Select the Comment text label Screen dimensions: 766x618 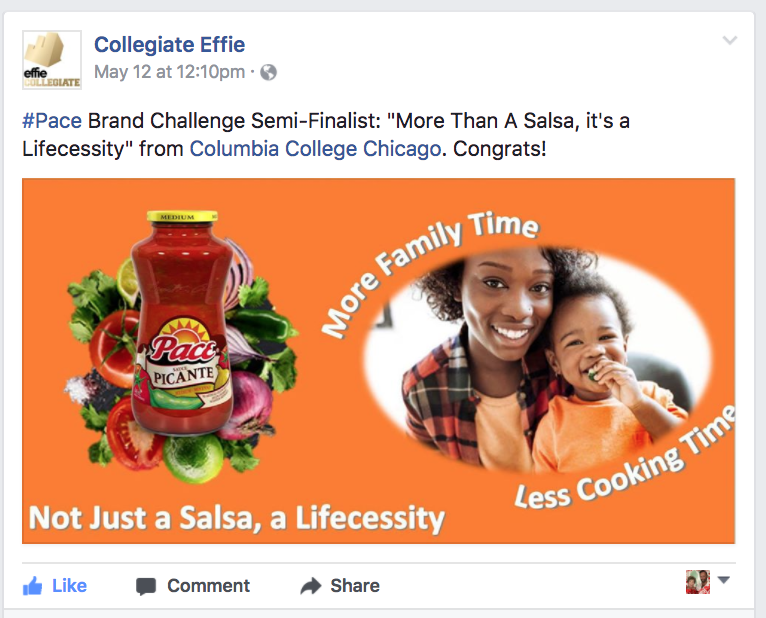pos(208,586)
